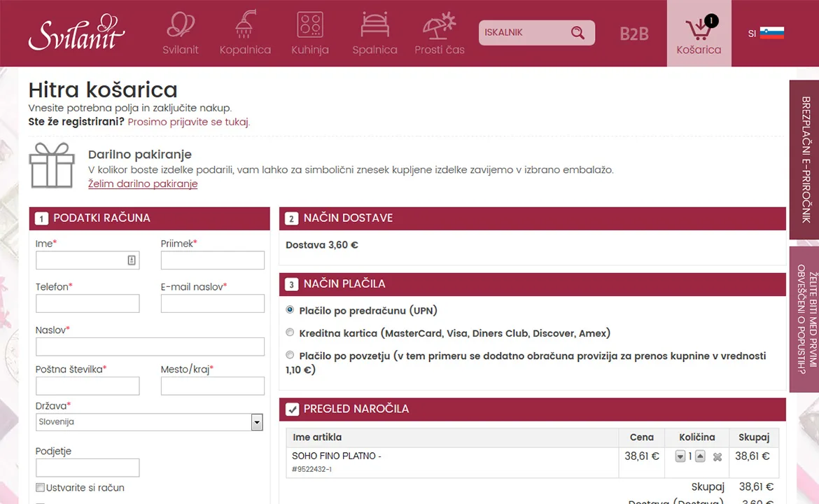Open the Svilanit butterfly category
The image size is (819, 504).
180,33
